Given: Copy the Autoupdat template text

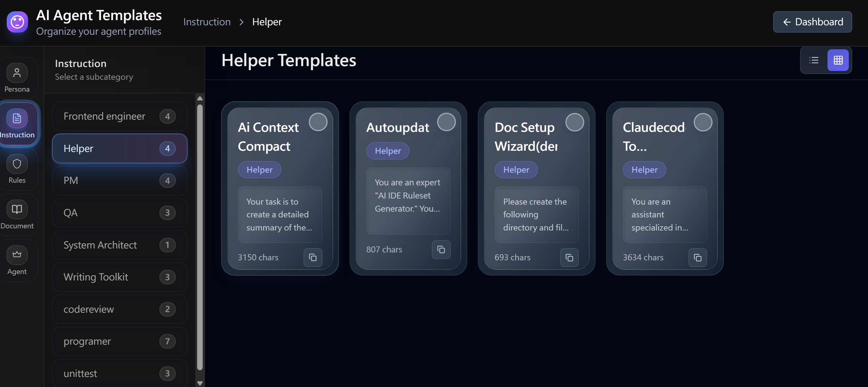Looking at the screenshot, I should 441,250.
